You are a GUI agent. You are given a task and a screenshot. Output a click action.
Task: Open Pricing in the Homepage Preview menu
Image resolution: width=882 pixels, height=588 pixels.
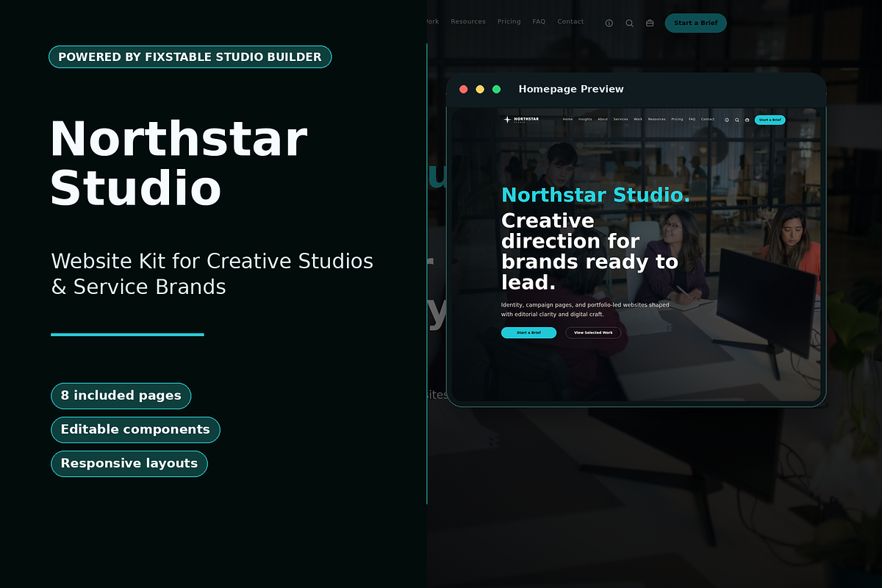pyautogui.click(x=677, y=119)
